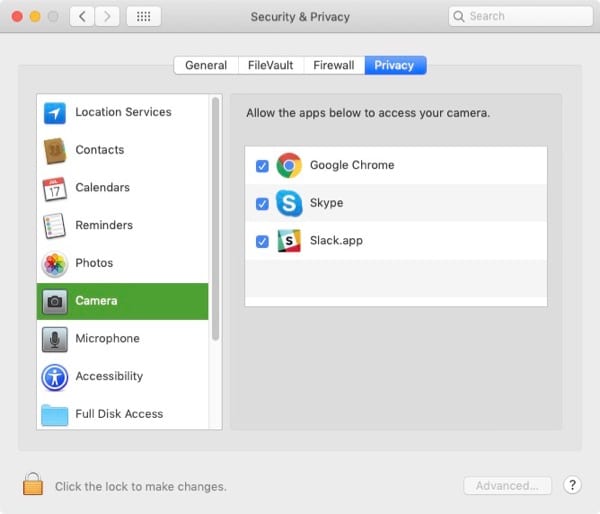Click 'Click the lock to make changes' text

point(141,486)
